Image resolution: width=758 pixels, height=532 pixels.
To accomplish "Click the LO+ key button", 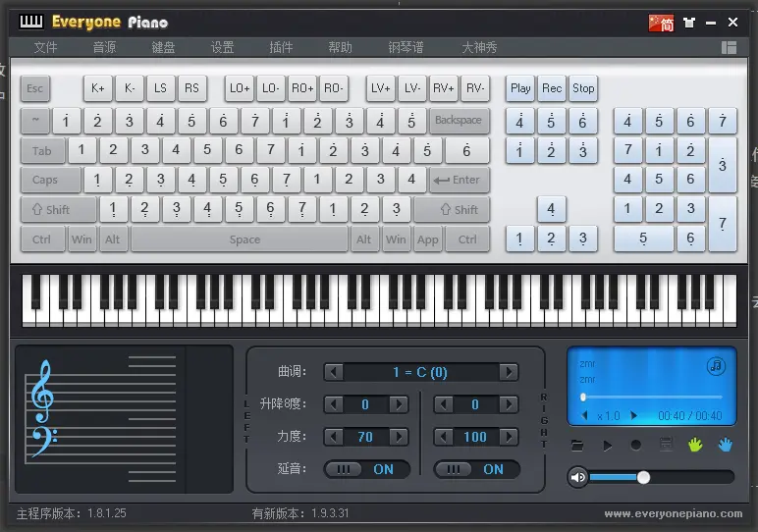I will point(240,88).
